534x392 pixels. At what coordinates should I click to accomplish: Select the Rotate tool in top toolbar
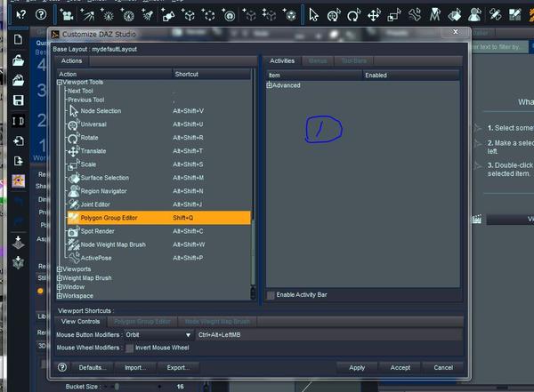point(353,15)
